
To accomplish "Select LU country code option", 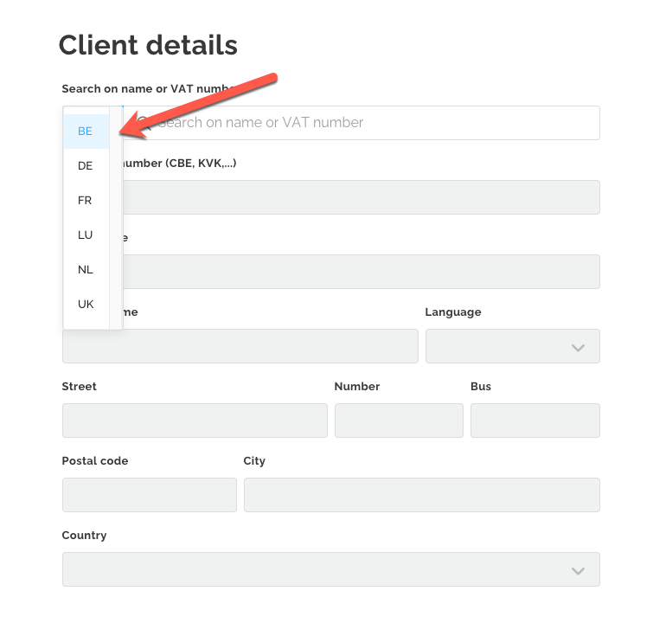I will pos(86,235).
